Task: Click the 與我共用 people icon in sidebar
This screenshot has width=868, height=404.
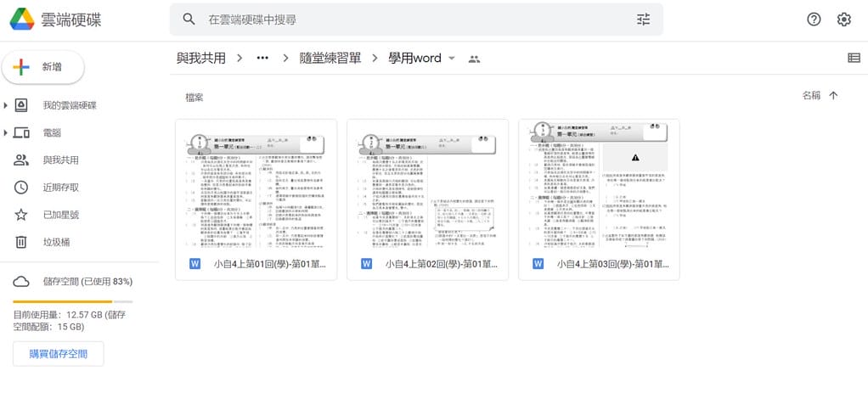Action: (x=21, y=160)
